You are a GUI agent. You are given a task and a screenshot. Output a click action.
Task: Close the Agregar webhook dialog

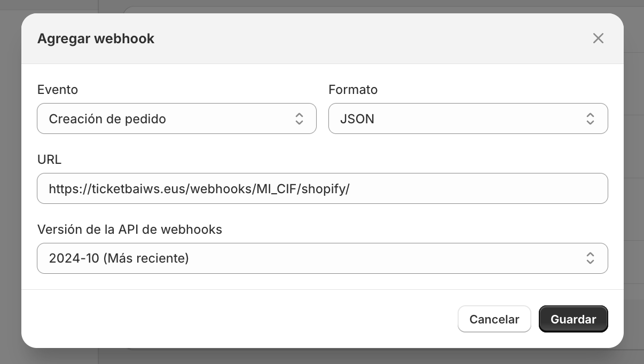click(598, 38)
